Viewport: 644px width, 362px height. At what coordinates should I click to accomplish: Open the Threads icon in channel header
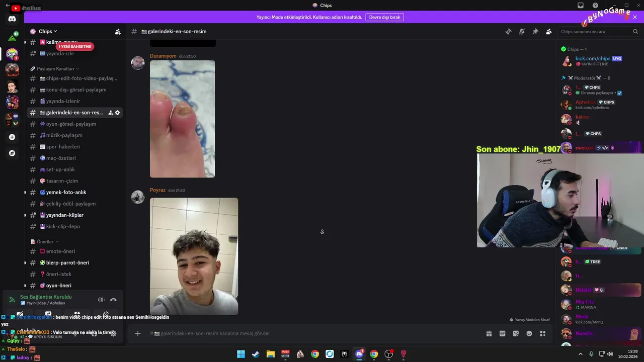508,31
